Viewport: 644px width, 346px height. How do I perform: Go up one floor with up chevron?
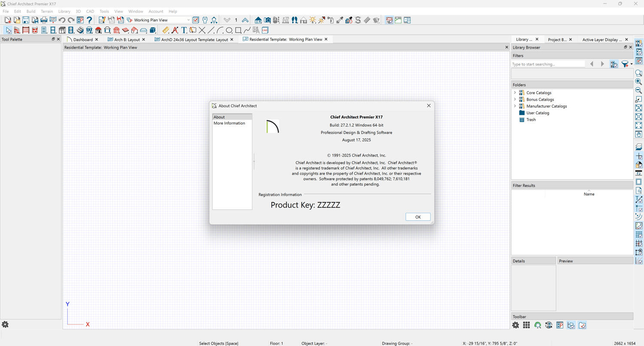(x=245, y=20)
